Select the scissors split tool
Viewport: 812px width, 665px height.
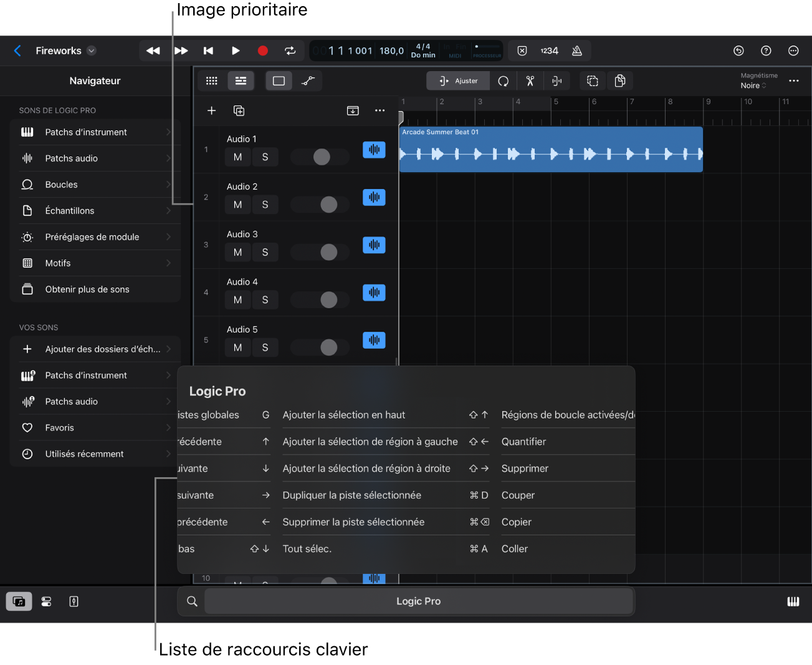[530, 81]
